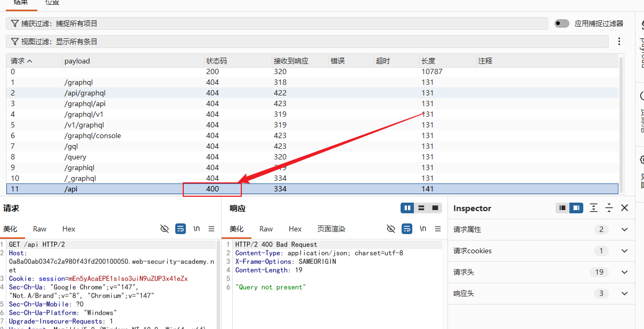Select side-by-side request/response layout icon
This screenshot has width=644, height=329.
coord(407,208)
